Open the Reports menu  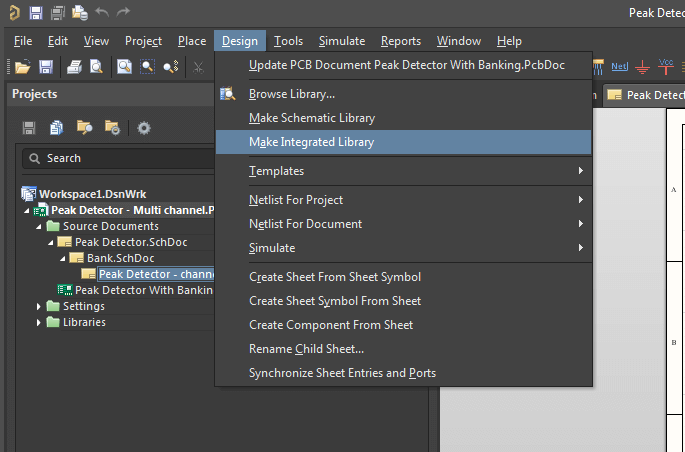tap(400, 41)
